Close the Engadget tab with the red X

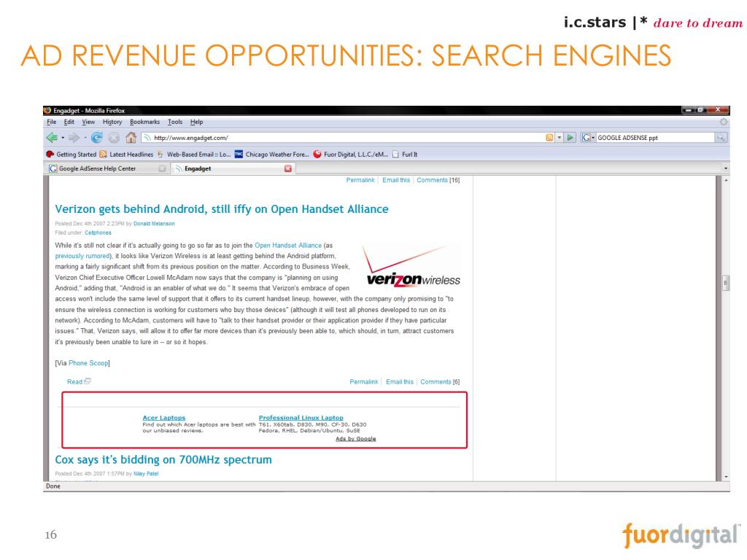click(x=287, y=168)
